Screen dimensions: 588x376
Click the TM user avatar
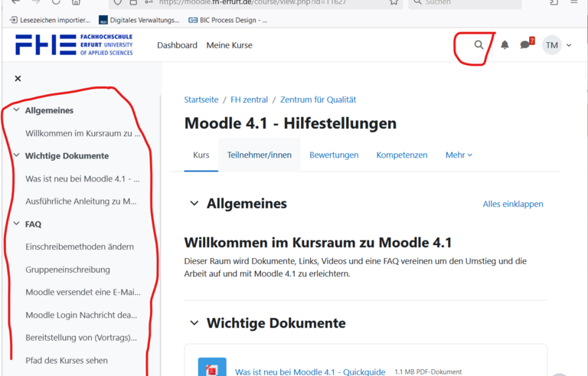point(552,45)
